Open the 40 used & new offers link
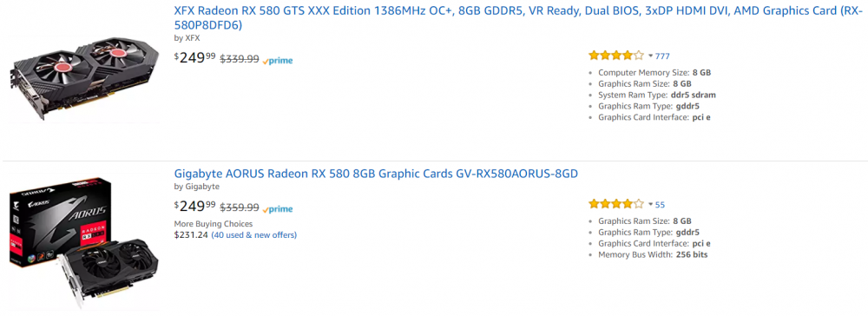The width and height of the screenshot is (868, 316). (254, 234)
